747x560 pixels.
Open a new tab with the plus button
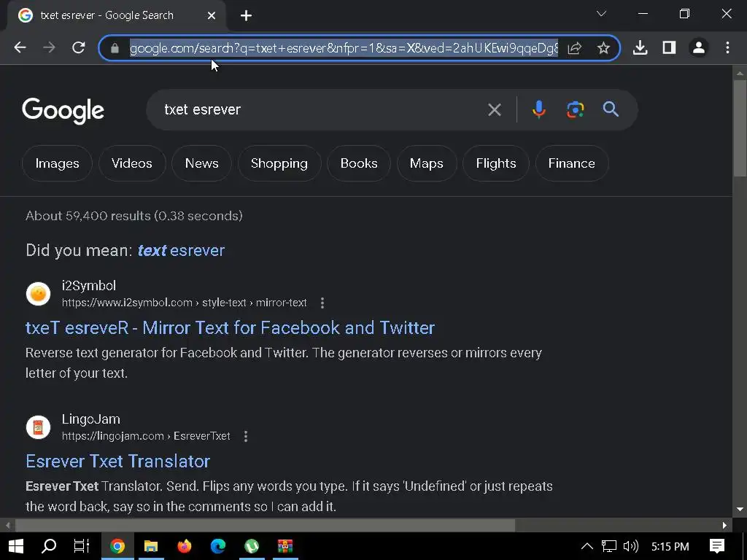(246, 16)
